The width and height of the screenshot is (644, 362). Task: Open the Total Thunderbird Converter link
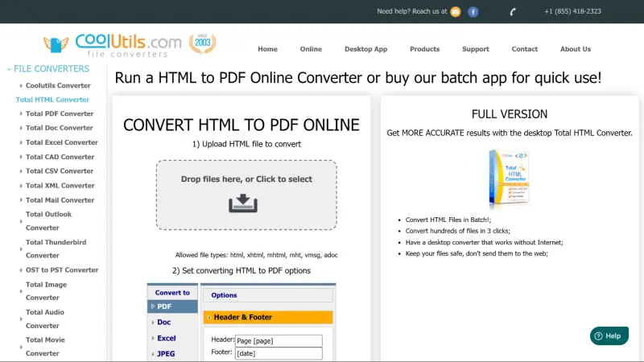tap(56, 249)
